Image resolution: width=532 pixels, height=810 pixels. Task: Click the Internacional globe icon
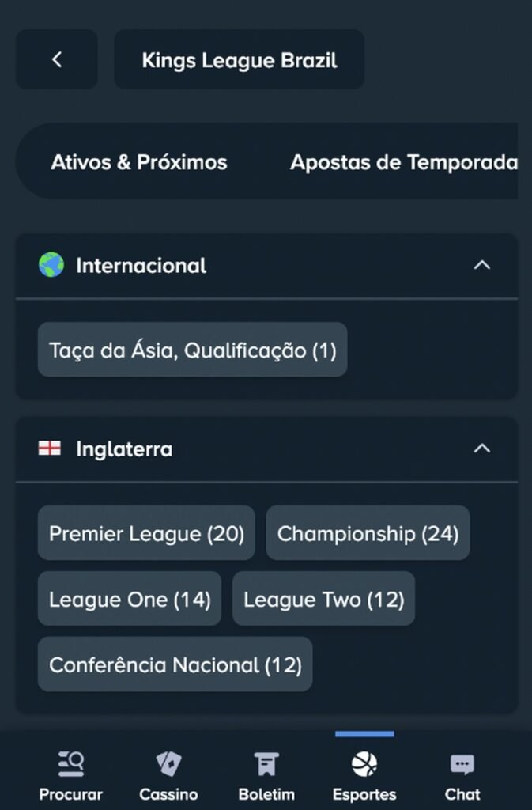(x=51, y=267)
